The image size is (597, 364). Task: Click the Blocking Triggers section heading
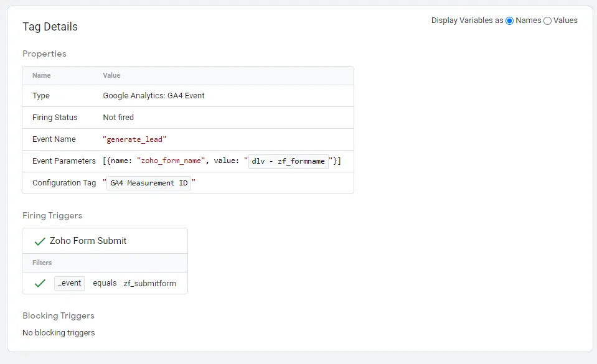click(x=59, y=315)
